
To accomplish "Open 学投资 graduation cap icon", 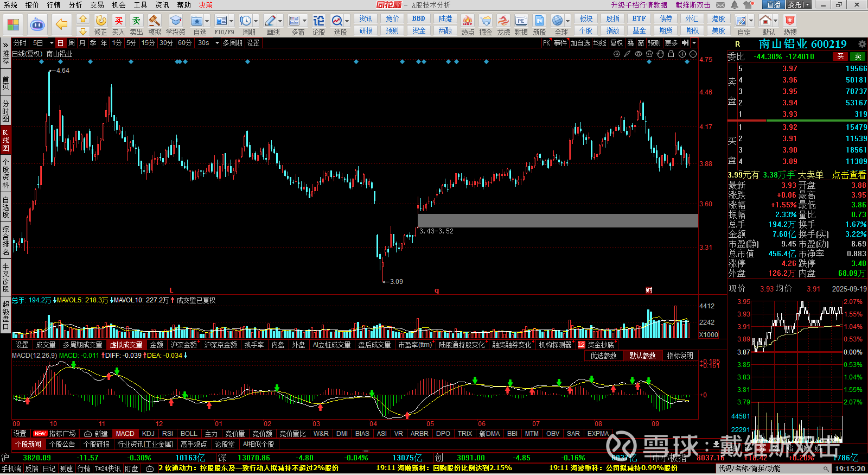I will [175, 25].
